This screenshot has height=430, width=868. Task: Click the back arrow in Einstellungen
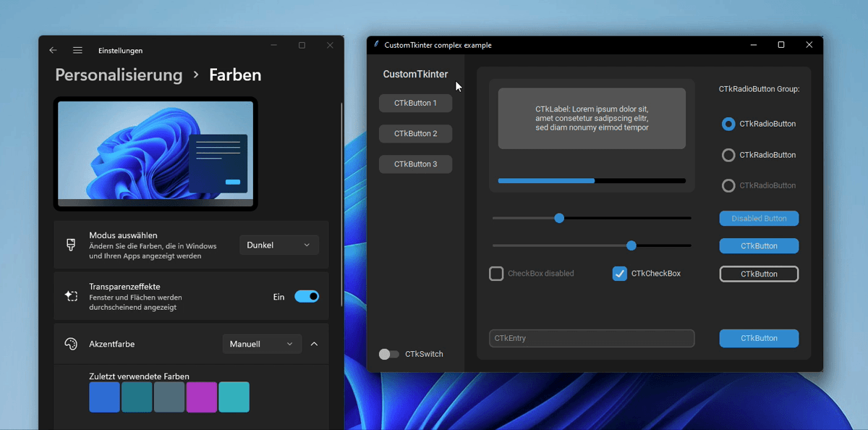(53, 51)
